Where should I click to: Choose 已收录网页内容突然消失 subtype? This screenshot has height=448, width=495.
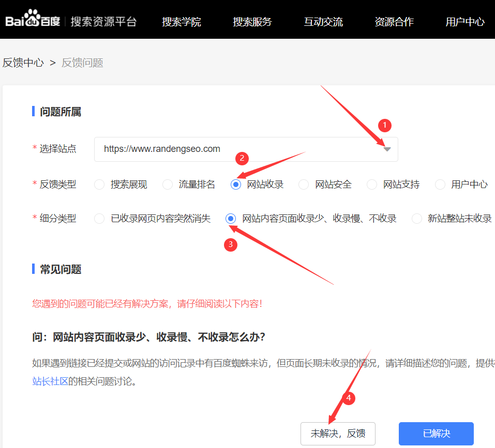[x=100, y=219]
